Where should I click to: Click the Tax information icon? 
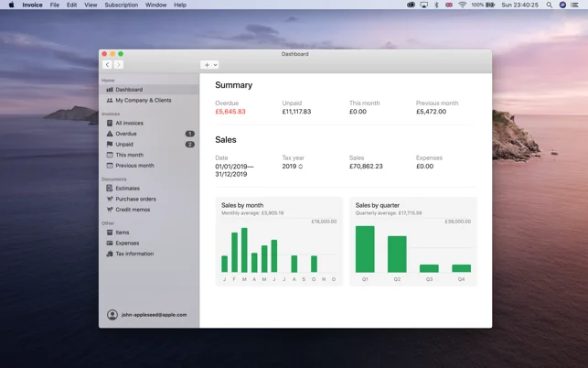[x=110, y=254]
